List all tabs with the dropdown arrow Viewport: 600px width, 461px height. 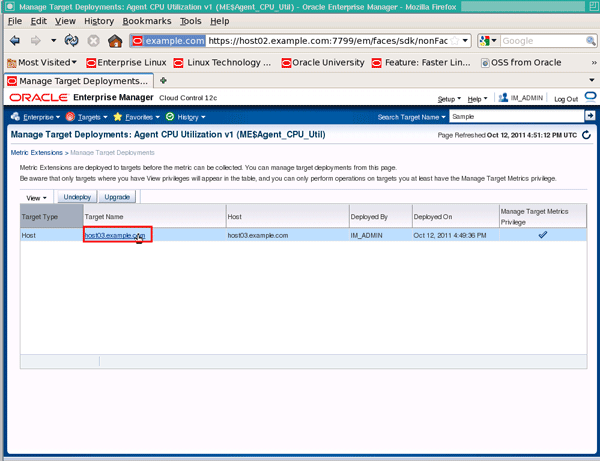592,80
